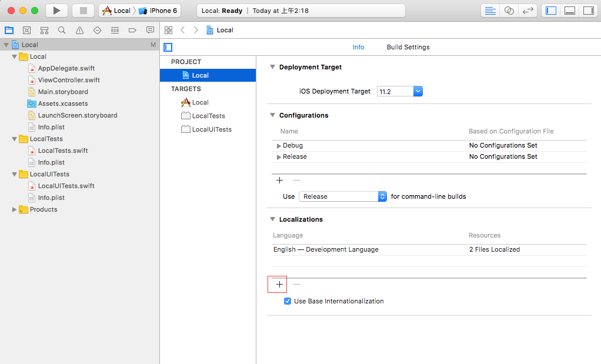601x364 pixels.
Task: Open Assets.xcassets catalog
Action: pos(62,103)
